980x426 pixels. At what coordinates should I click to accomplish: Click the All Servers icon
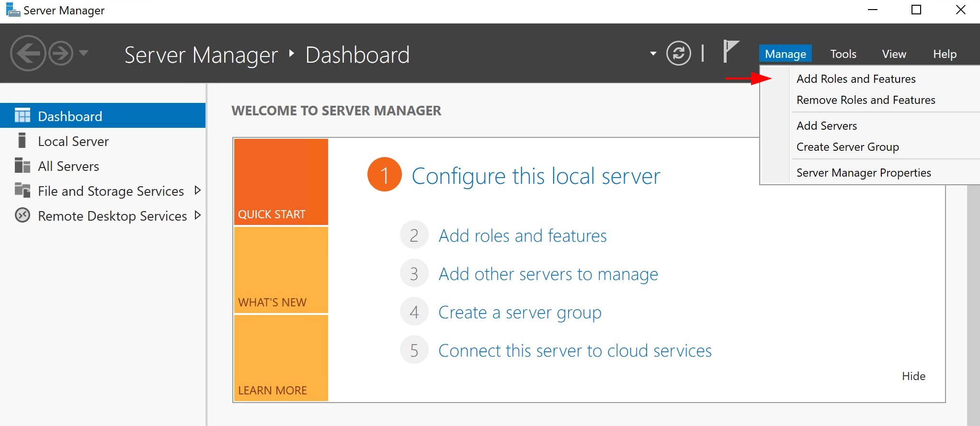click(x=23, y=166)
